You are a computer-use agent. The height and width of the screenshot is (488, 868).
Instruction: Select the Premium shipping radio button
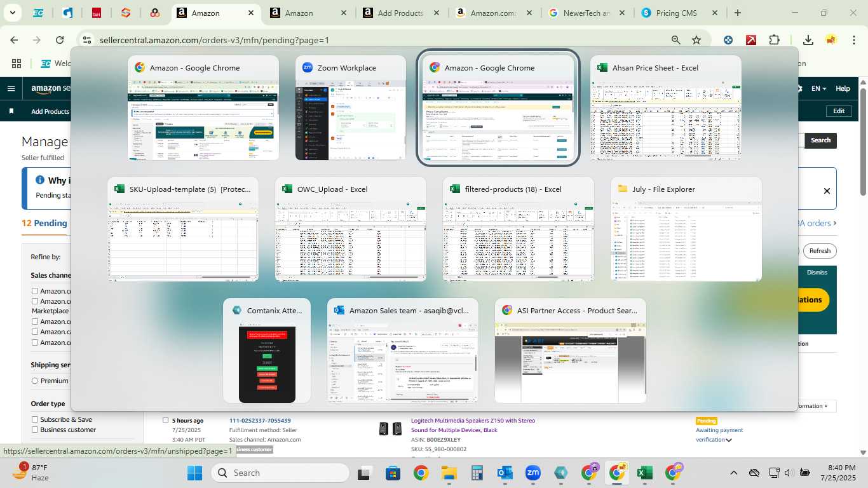[x=35, y=381]
